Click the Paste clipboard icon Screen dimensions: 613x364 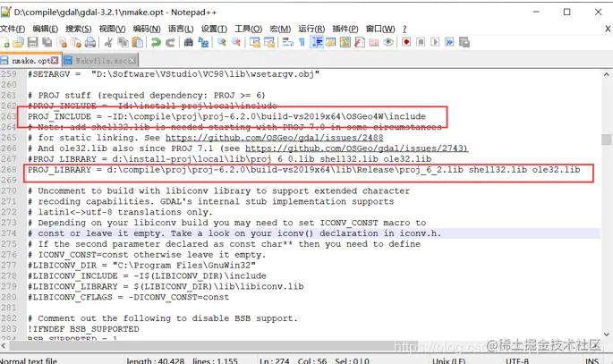pyautogui.click(x=137, y=42)
